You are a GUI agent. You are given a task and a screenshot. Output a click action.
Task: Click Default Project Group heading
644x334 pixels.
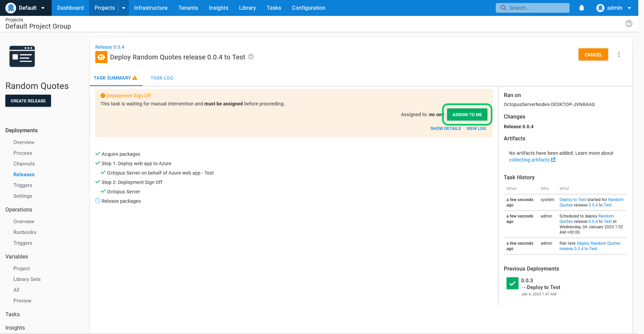pos(38,26)
